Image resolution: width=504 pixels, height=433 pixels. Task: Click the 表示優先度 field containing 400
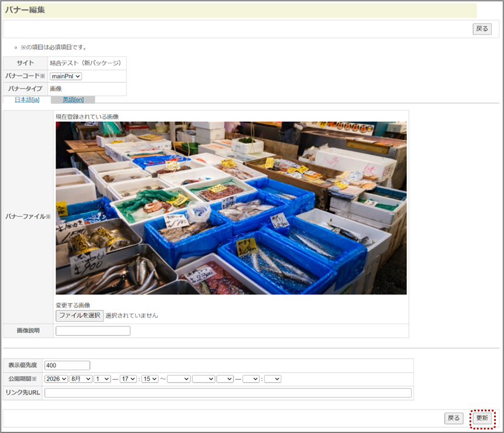click(67, 366)
